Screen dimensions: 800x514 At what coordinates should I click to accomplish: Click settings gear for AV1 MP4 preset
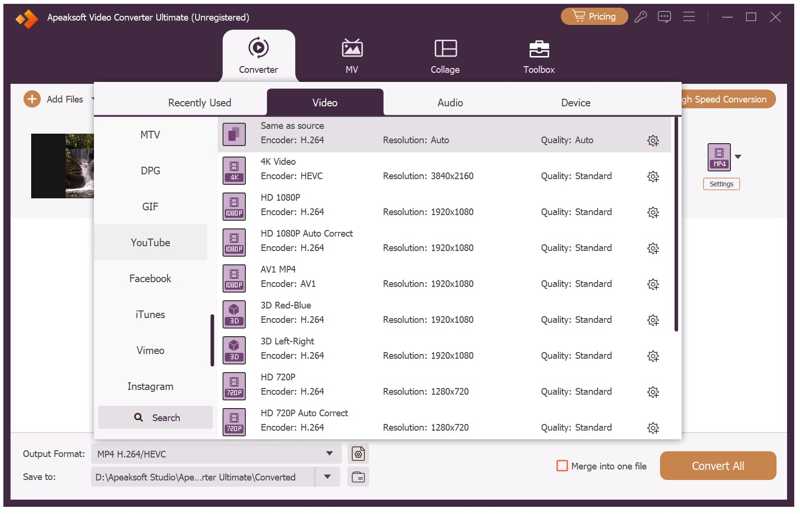coord(653,285)
